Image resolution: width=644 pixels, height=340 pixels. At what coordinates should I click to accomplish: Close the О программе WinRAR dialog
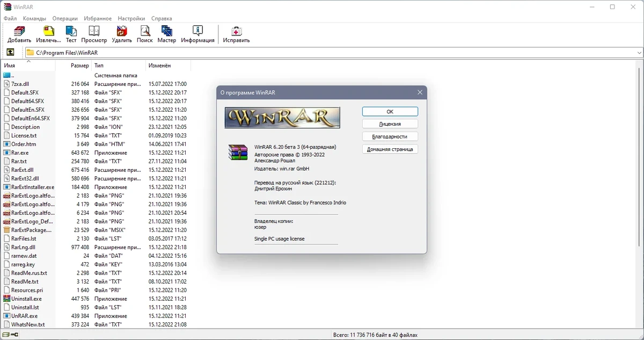click(x=420, y=92)
